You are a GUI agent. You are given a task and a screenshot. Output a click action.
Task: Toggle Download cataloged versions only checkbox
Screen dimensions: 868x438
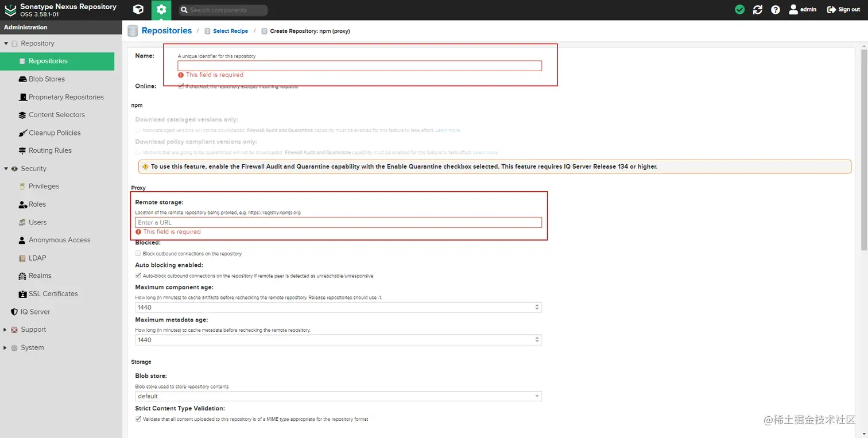tap(138, 130)
